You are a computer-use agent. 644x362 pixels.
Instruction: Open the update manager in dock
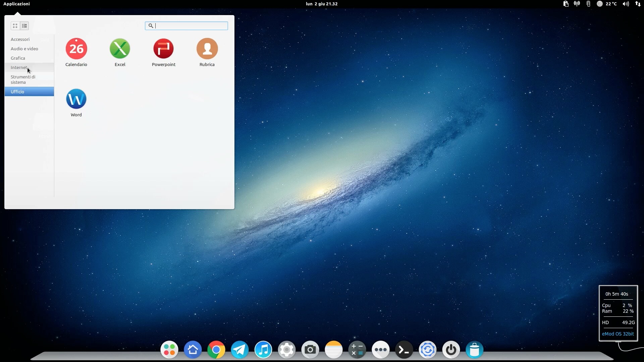[x=428, y=350]
